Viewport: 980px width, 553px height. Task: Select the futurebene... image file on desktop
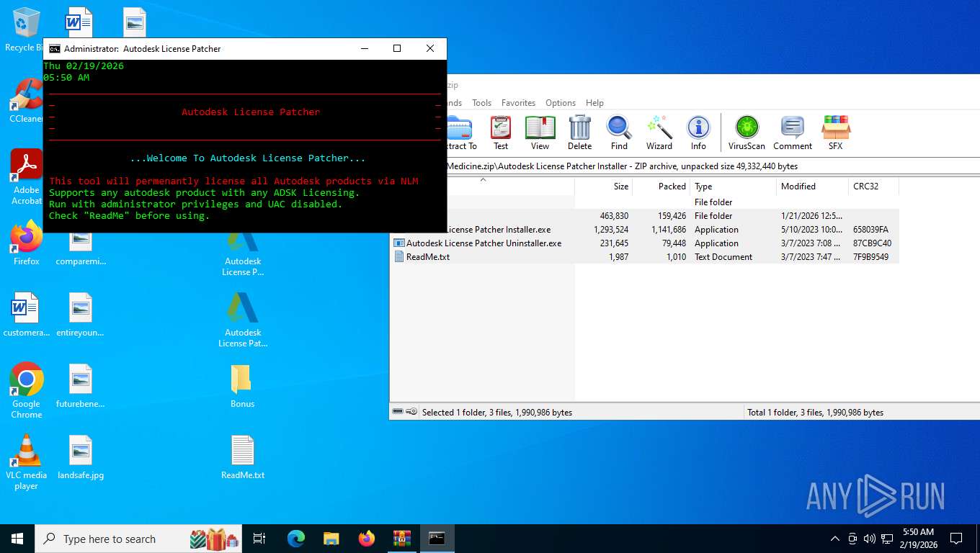click(x=81, y=385)
